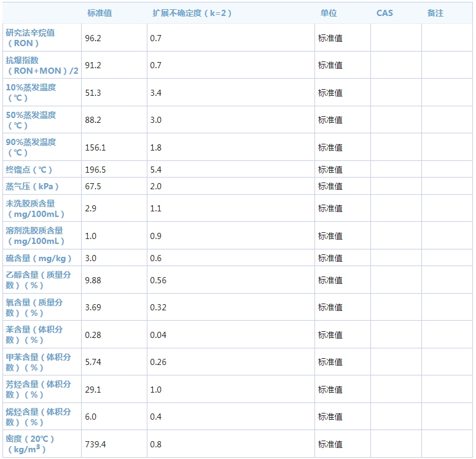Click the uncertainty value 0.26

coord(158,362)
